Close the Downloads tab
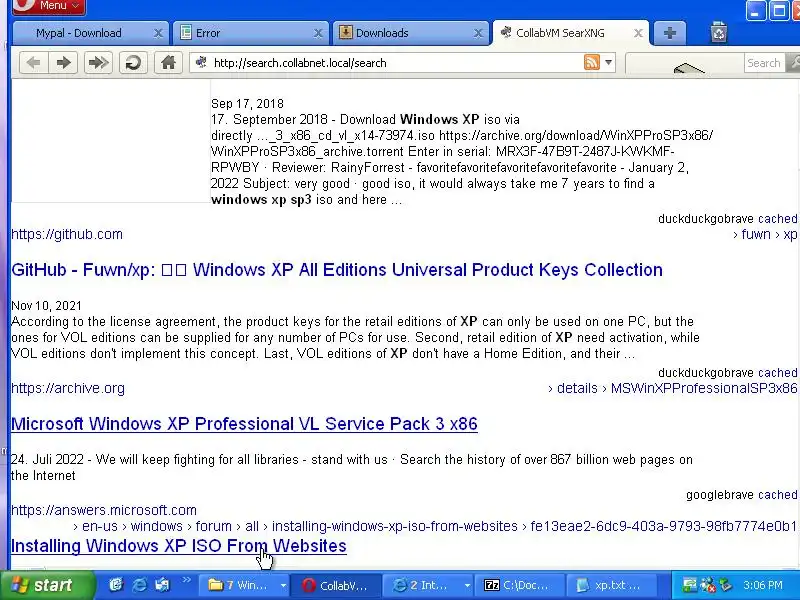Screen dimensions: 800x600 pyautogui.click(x=478, y=34)
